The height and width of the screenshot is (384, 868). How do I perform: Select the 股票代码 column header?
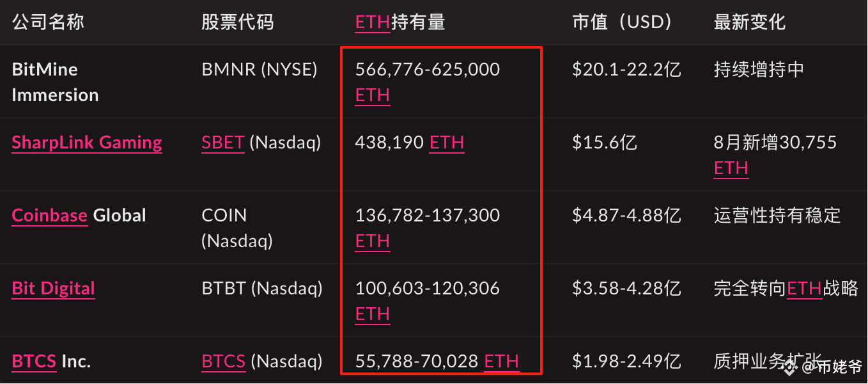pos(237,23)
